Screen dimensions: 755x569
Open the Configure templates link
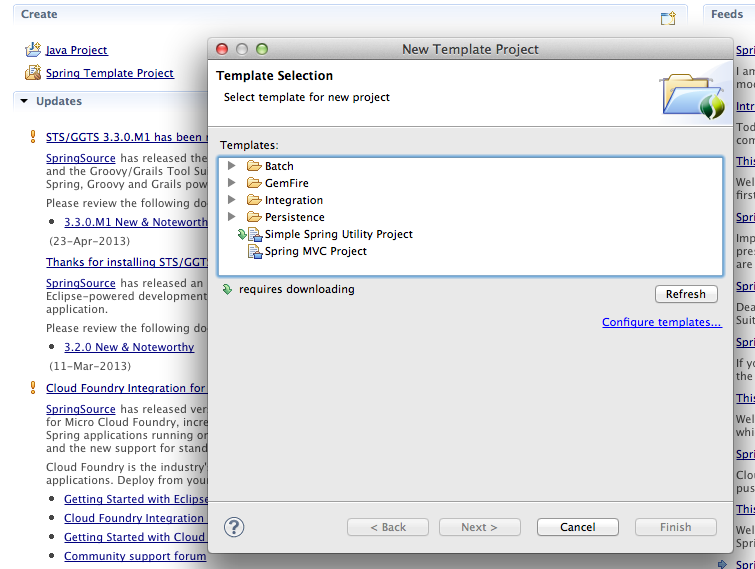(662, 322)
